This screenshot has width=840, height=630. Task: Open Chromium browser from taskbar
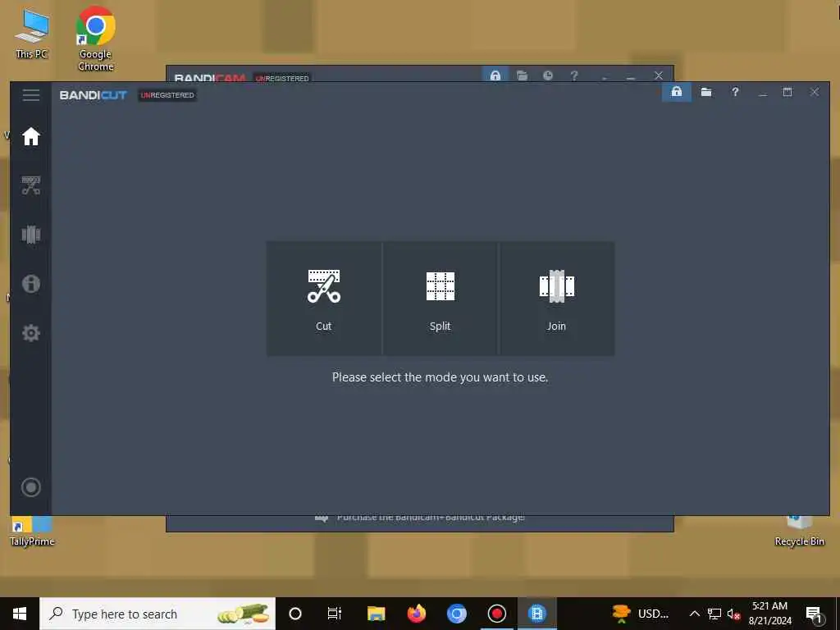(x=456, y=614)
